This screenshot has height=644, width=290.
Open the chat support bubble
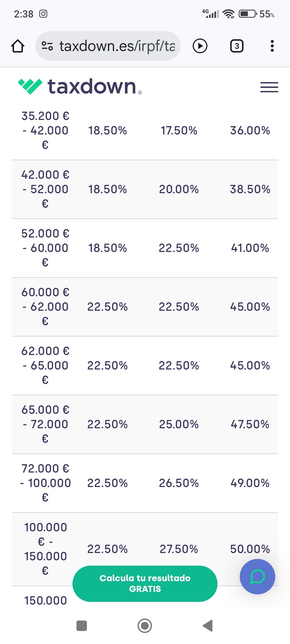[x=257, y=576]
